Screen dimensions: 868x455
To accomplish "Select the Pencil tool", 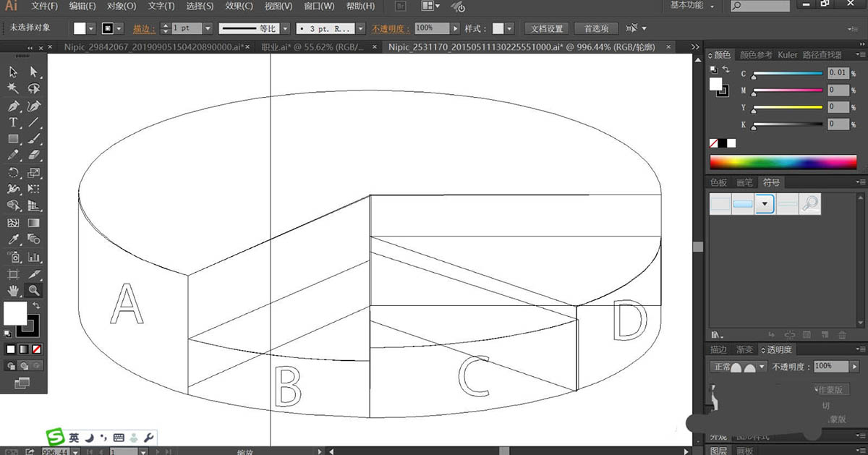I will pyautogui.click(x=13, y=156).
